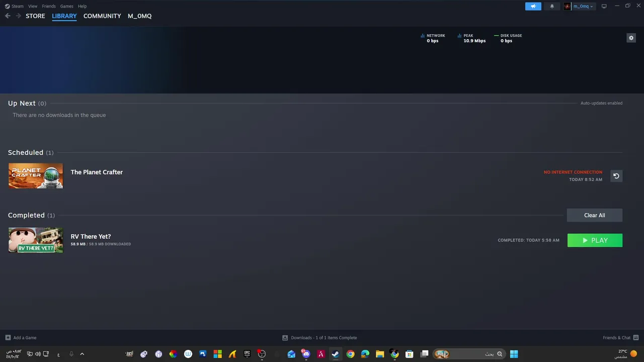
Task: Open download settings gear icon
Action: [x=631, y=38]
